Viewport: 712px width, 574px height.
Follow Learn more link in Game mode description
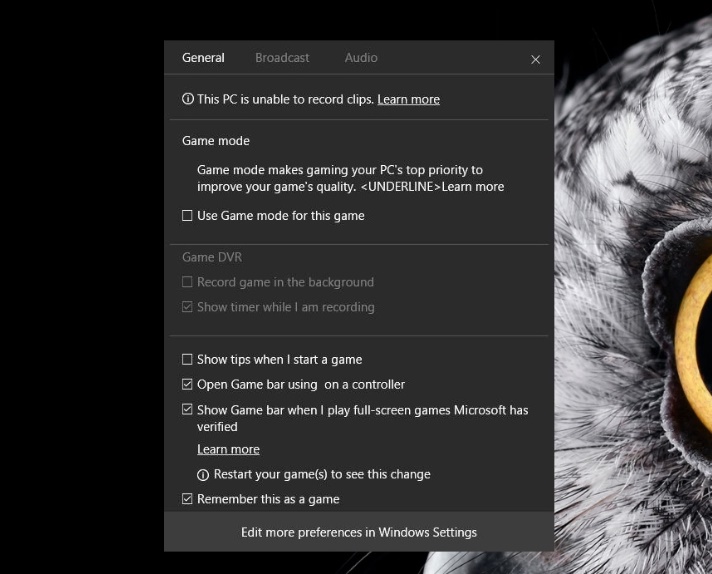click(472, 187)
